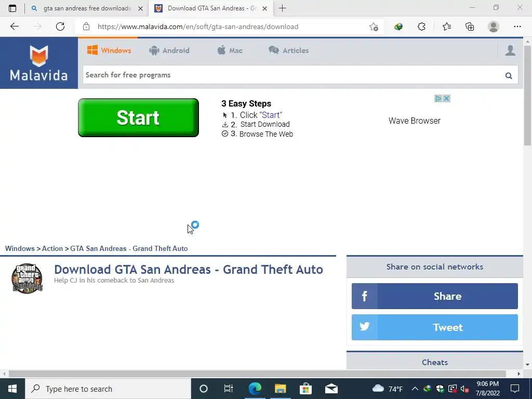Close the Download GTA San Andreas tab
The image size is (532, 399).
pyautogui.click(x=264, y=8)
